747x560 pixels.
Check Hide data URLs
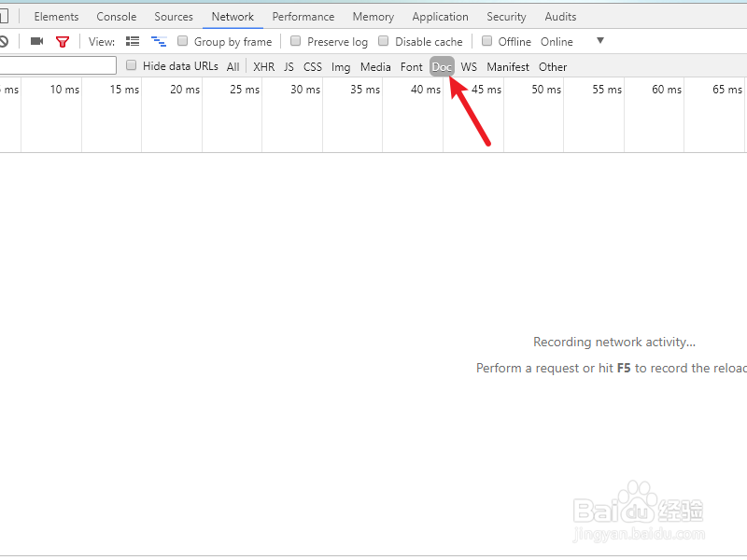coord(131,65)
